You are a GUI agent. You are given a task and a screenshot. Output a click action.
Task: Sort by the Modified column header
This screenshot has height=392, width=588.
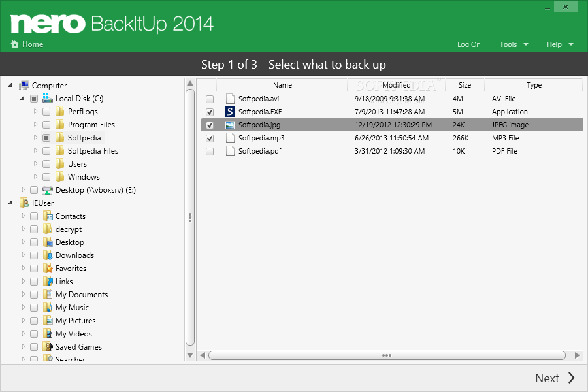[x=397, y=85]
